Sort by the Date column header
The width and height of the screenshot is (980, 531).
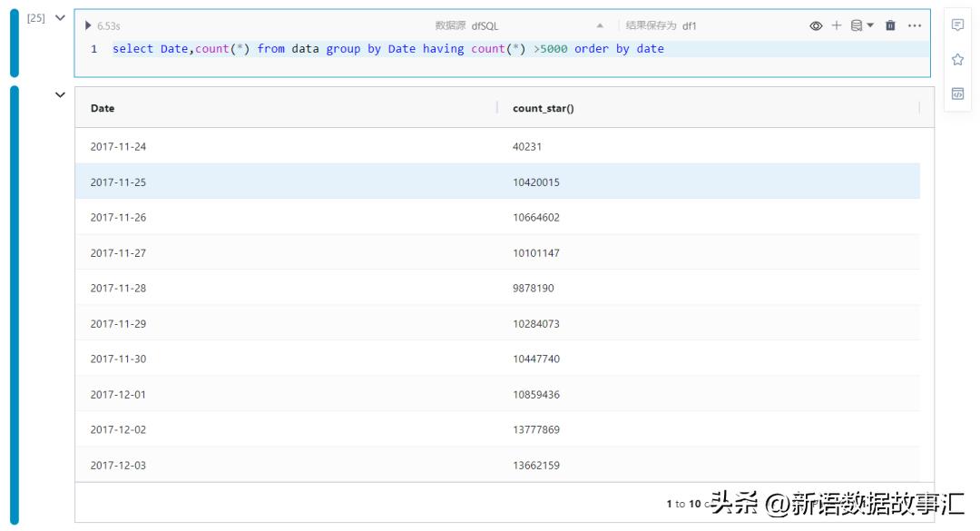pyautogui.click(x=101, y=108)
